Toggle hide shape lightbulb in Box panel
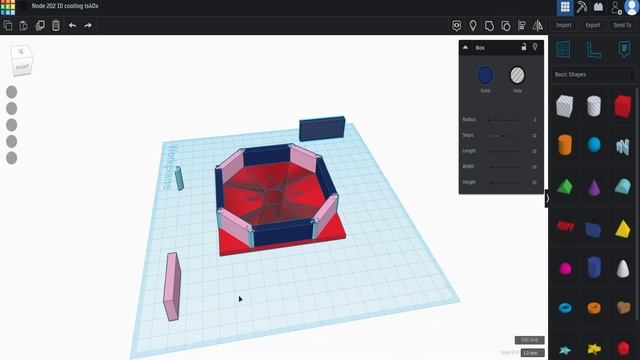Image resolution: width=640 pixels, height=360 pixels. point(535,47)
